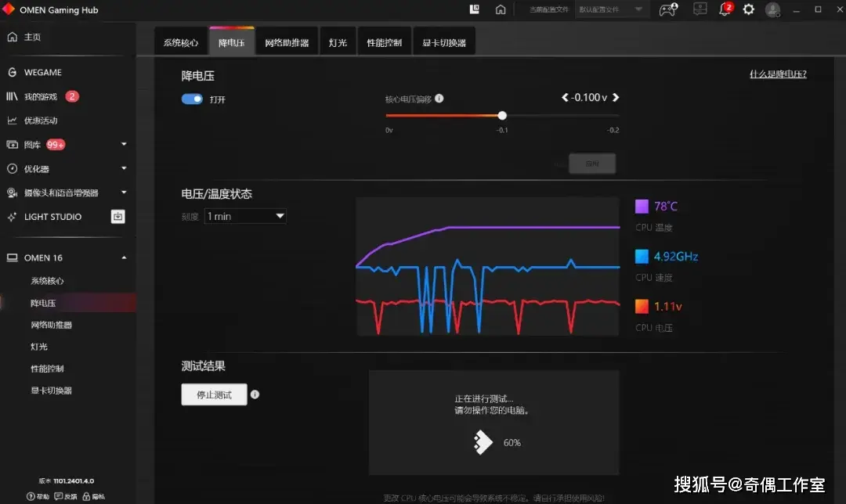Screen dimensions: 846x504
Task: Open 隐私 privacy at sidebar bottom
Action: [94, 496]
